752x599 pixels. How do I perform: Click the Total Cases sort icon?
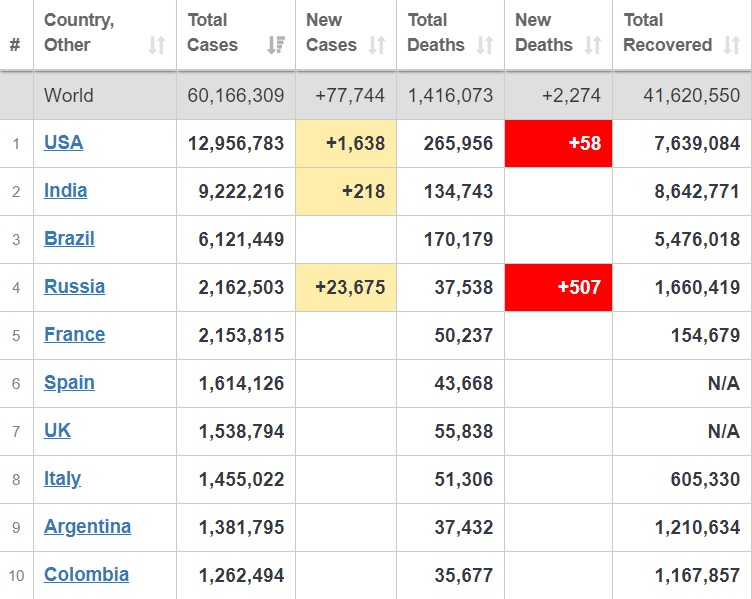[275, 45]
